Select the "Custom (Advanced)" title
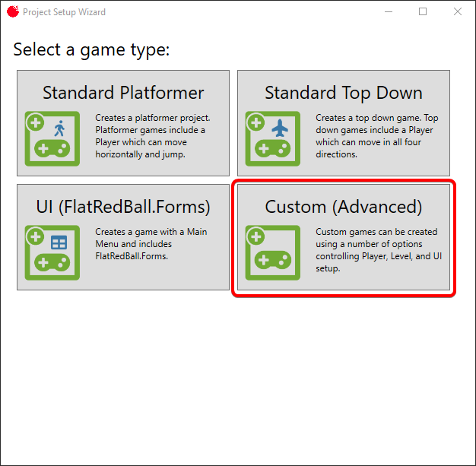Screen dimensions: 476x466 pyautogui.click(x=343, y=207)
